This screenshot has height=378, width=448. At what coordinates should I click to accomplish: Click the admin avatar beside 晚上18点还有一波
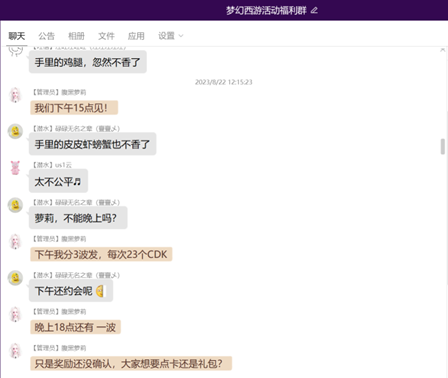click(15, 314)
